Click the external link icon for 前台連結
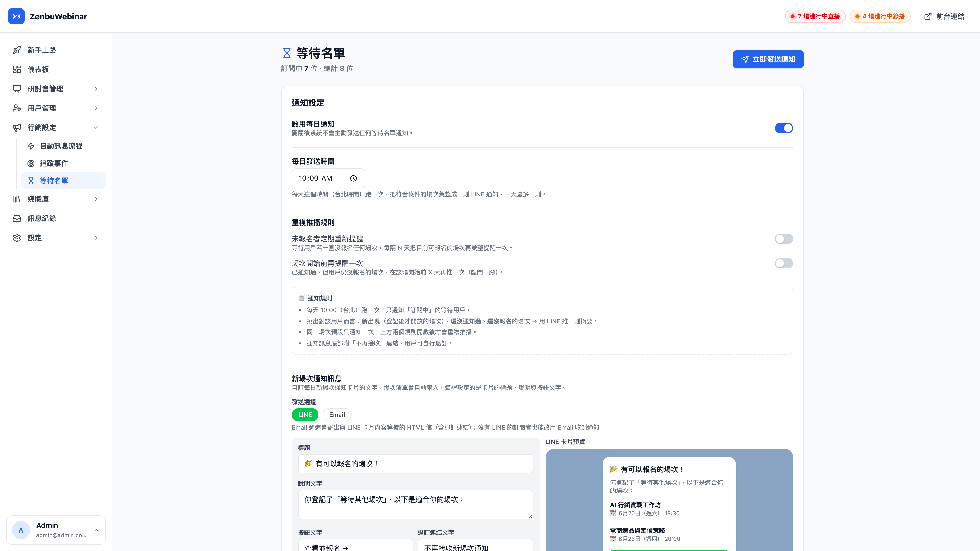This screenshot has width=980, height=551. tap(928, 16)
